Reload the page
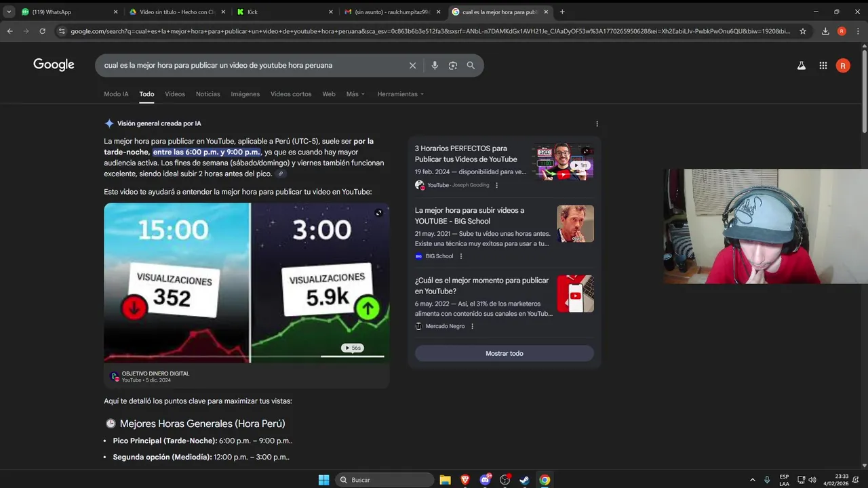This screenshot has height=488, width=868. (x=42, y=31)
